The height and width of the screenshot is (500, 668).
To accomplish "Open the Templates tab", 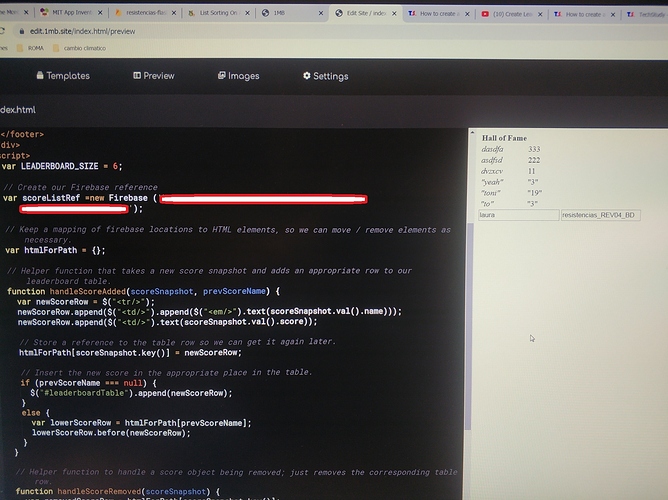I will coord(63,76).
